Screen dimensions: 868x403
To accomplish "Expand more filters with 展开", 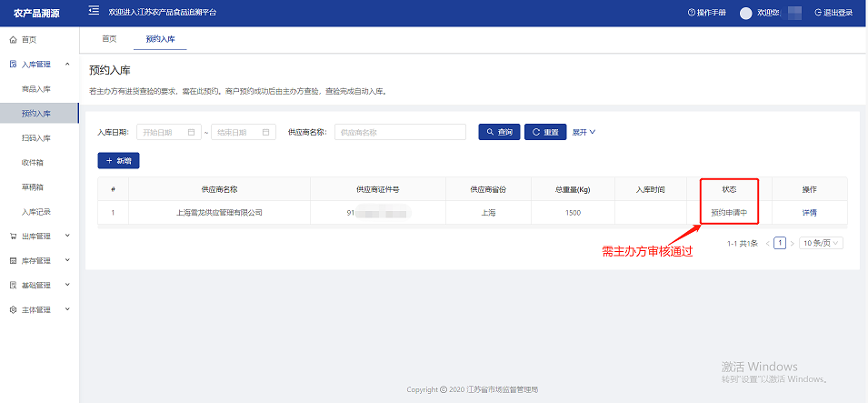I will pyautogui.click(x=584, y=132).
